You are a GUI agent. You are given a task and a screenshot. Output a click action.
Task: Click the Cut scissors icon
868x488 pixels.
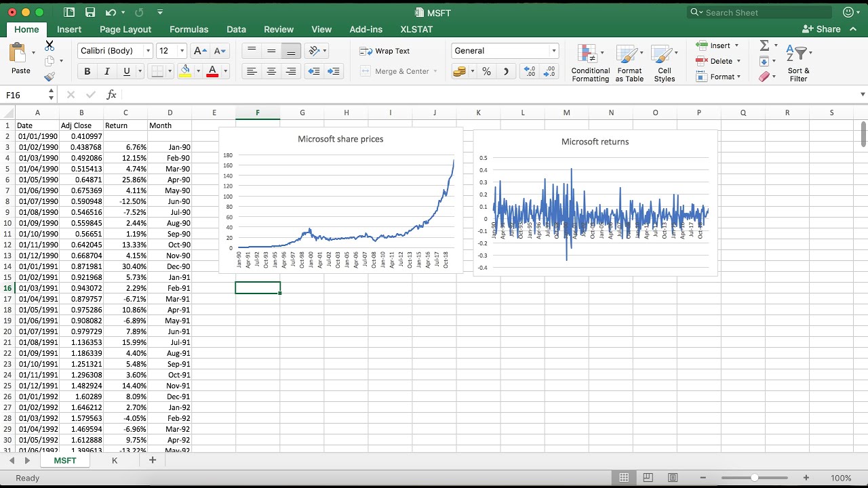coord(50,45)
